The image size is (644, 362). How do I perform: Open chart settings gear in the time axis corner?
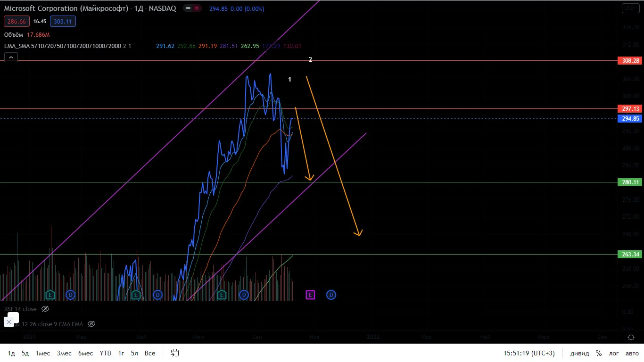point(631,337)
